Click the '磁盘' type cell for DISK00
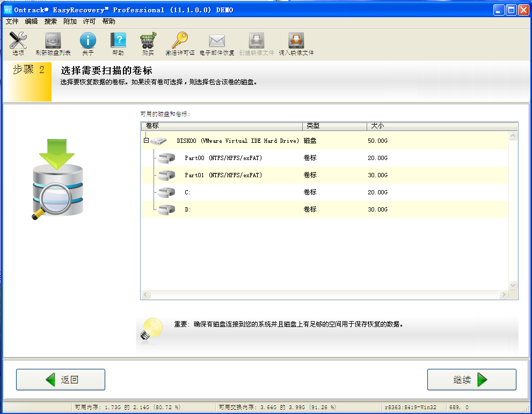Viewport: 532px width, 414px height. coord(310,141)
